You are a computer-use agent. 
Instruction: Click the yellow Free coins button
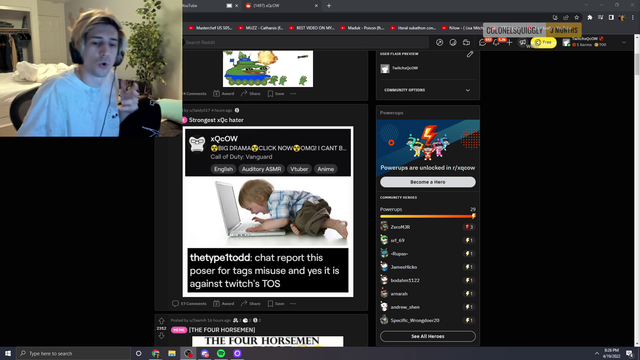click(544, 42)
